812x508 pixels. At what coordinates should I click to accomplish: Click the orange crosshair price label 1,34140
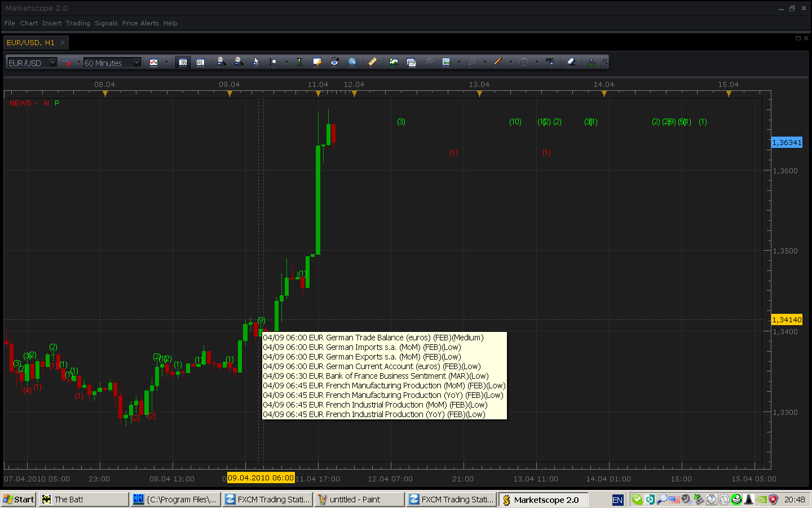(787, 319)
